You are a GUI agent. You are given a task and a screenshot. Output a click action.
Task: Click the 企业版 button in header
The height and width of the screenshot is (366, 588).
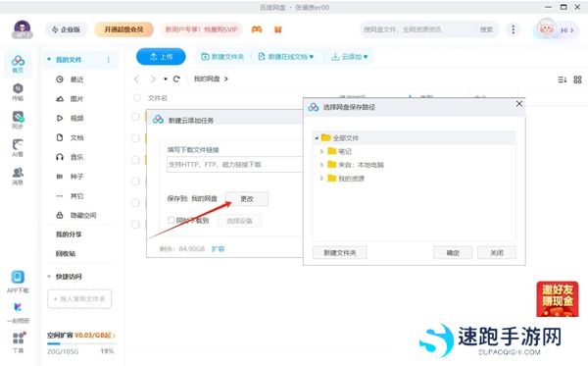(x=67, y=29)
